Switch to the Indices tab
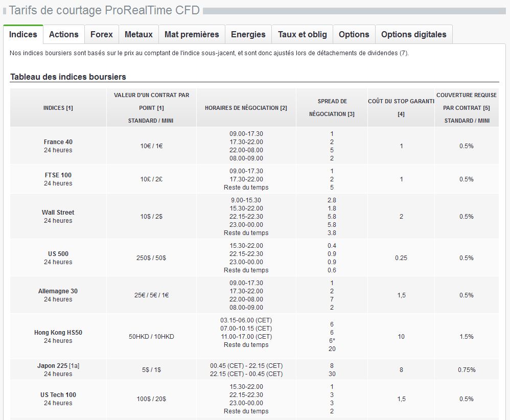Screen dimensions: 510x420 click(23, 34)
